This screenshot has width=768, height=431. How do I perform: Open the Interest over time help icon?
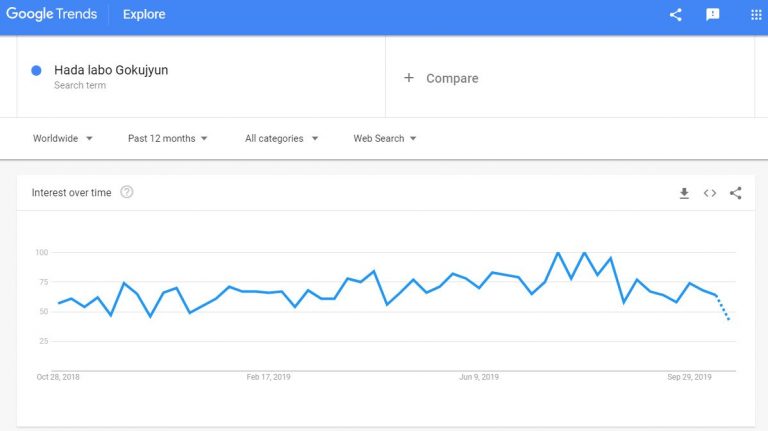click(x=127, y=192)
